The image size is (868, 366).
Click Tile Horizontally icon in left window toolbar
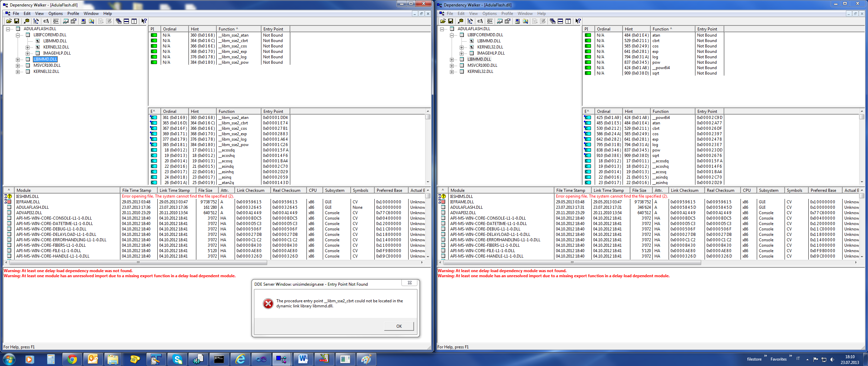(x=126, y=21)
